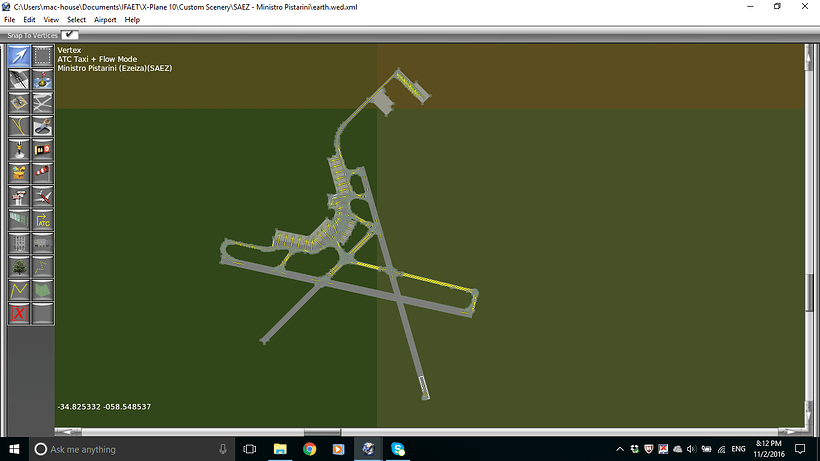820x461 pixels.
Task: Show hidden system tray icons
Action: 620,449
